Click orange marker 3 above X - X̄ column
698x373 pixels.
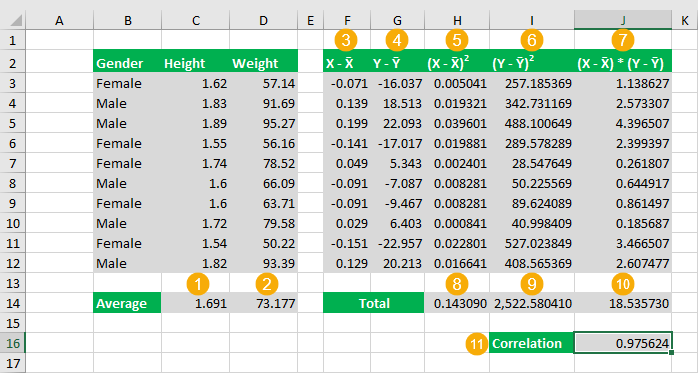pos(346,40)
